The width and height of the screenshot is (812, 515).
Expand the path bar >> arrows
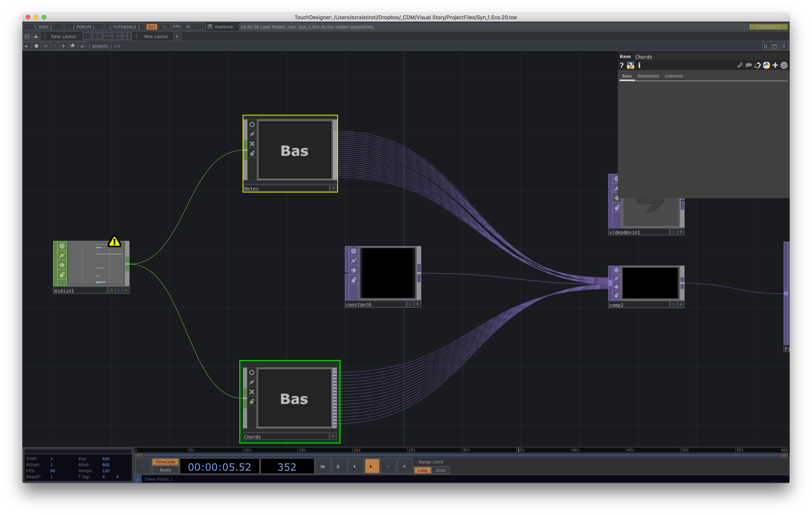[x=117, y=46]
